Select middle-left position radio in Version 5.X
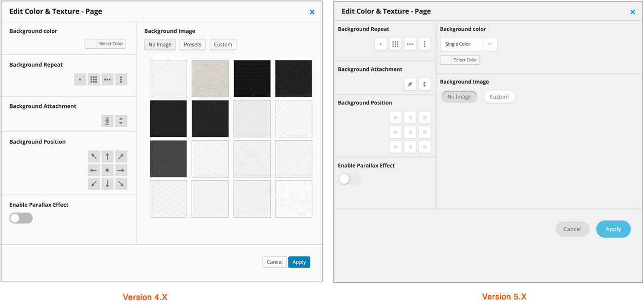Viewport: 644px width, 306px height. pyautogui.click(x=396, y=132)
